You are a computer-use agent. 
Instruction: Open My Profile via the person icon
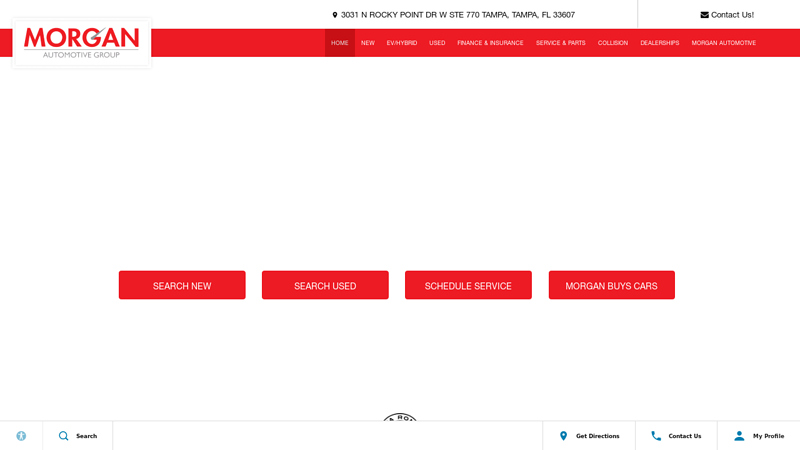[x=739, y=436]
